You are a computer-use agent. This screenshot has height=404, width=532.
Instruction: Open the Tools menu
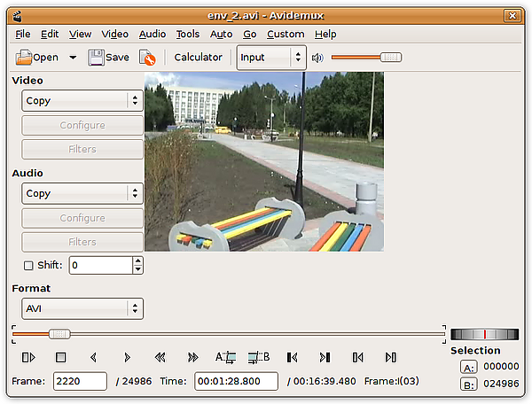(x=187, y=34)
